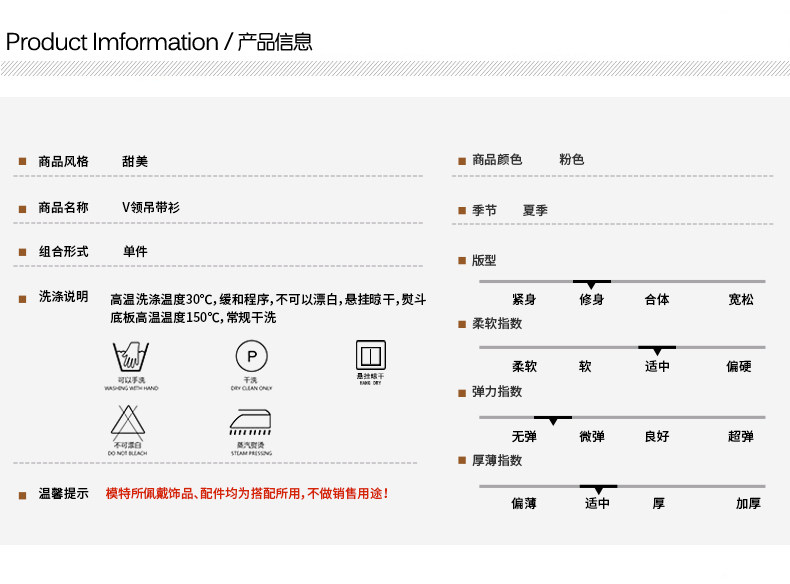
Task: Click the 商品名称 label
Action: point(63,207)
